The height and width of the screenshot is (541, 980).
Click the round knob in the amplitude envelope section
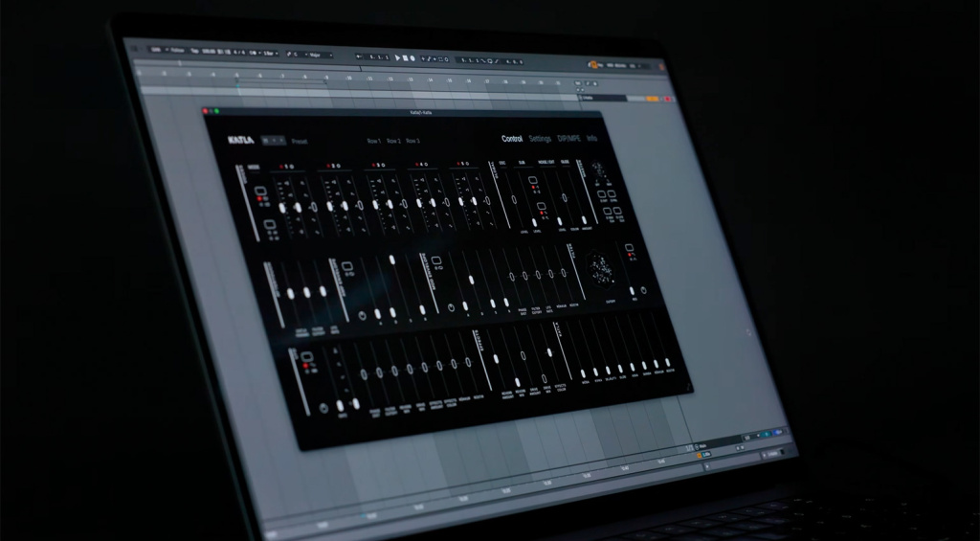[362, 317]
